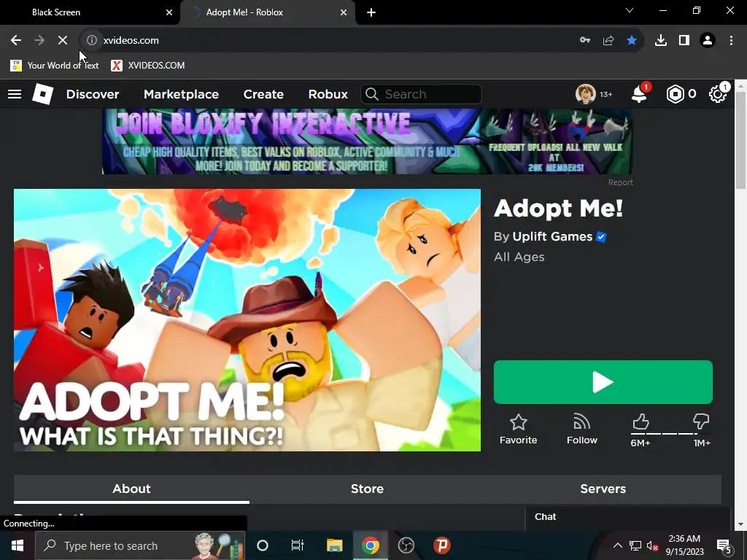Click the All Ages rating text
Screen dimensions: 747x560
click(519, 257)
